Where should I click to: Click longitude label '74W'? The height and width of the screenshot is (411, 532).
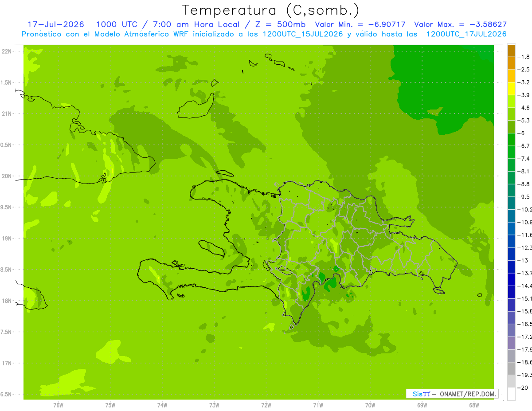coord(162,405)
